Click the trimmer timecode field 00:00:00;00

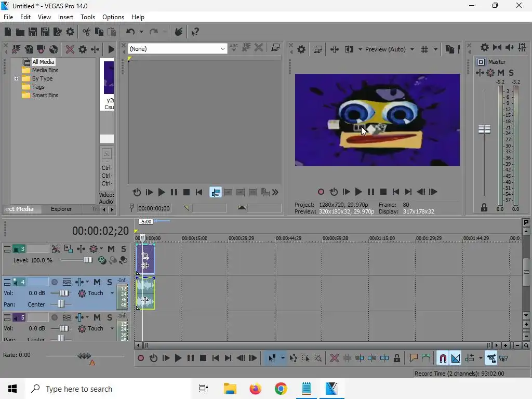[x=154, y=208]
